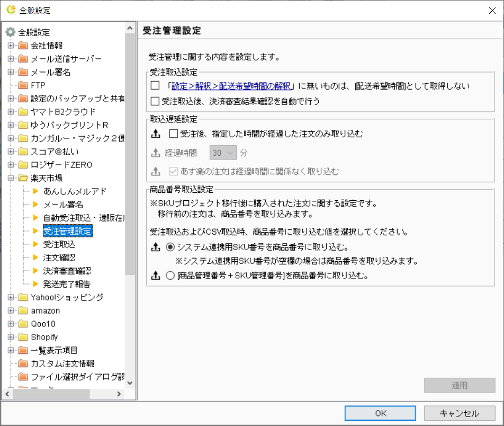The image size is (504, 426).
Task: Click the tree vertical scrollbar up arrow
Action: 130,28
